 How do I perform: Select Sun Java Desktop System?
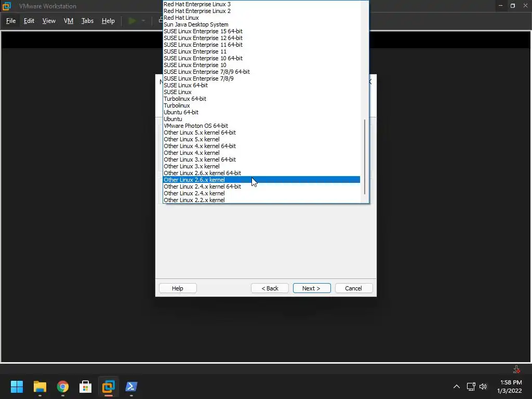(261, 24)
